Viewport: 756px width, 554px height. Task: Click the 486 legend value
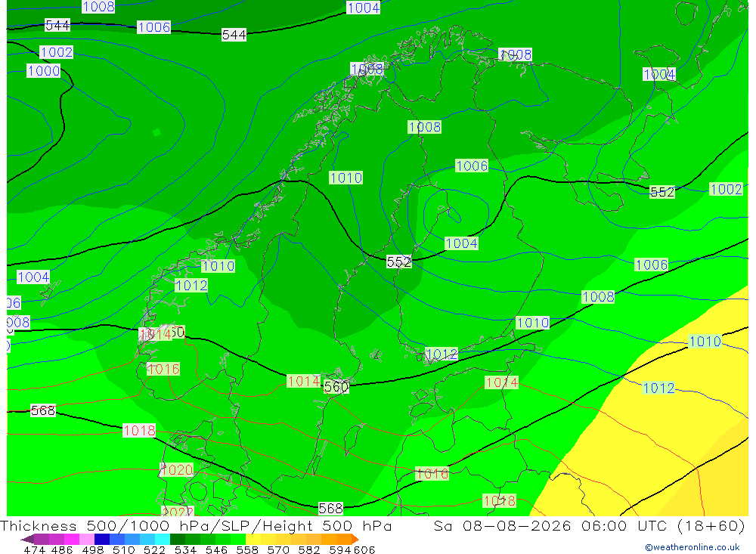point(62,549)
